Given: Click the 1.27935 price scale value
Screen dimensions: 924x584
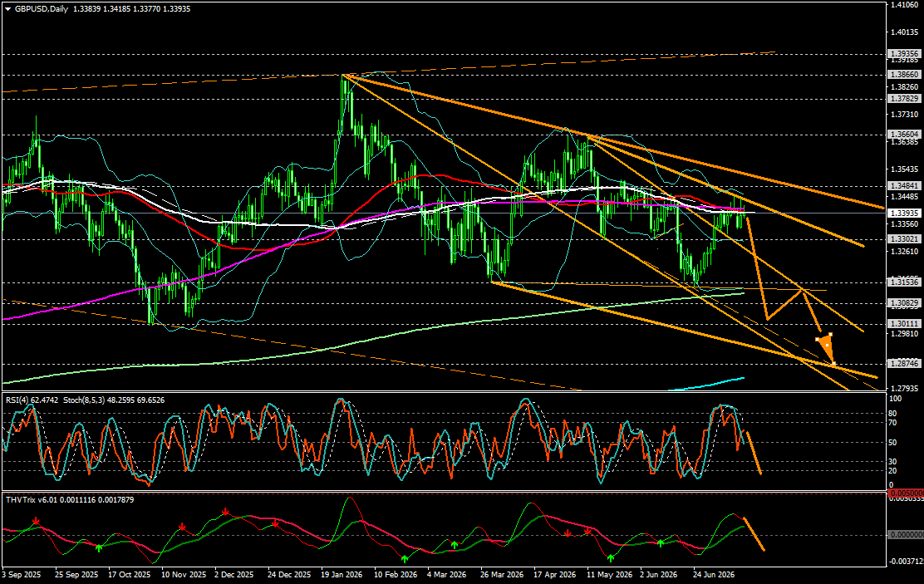Looking at the screenshot, I should pyautogui.click(x=906, y=388).
